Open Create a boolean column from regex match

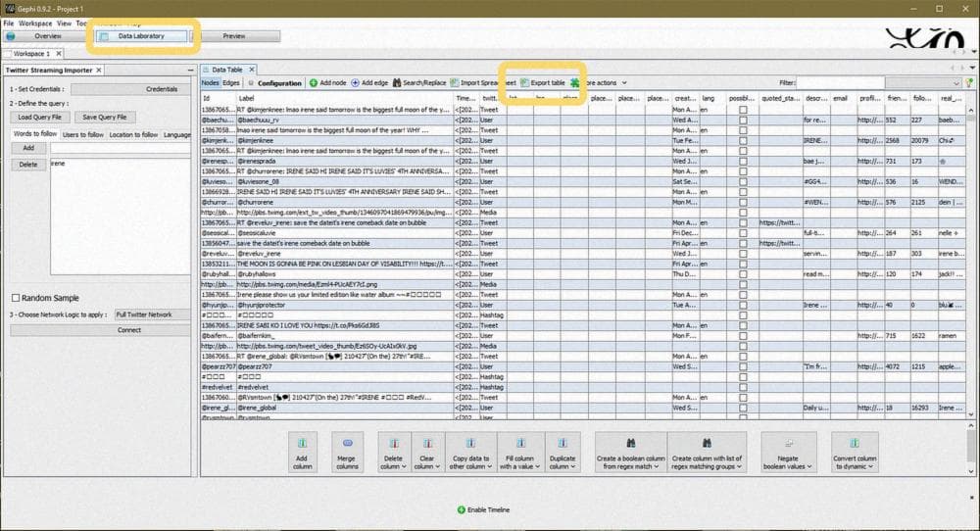click(x=630, y=453)
